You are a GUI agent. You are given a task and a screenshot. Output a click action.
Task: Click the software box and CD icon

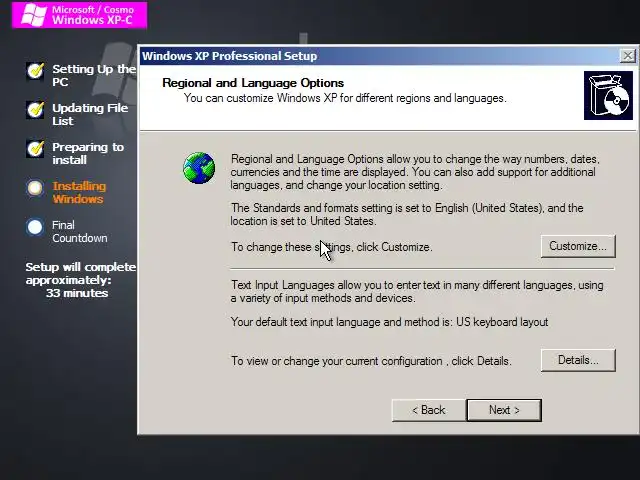(608, 96)
